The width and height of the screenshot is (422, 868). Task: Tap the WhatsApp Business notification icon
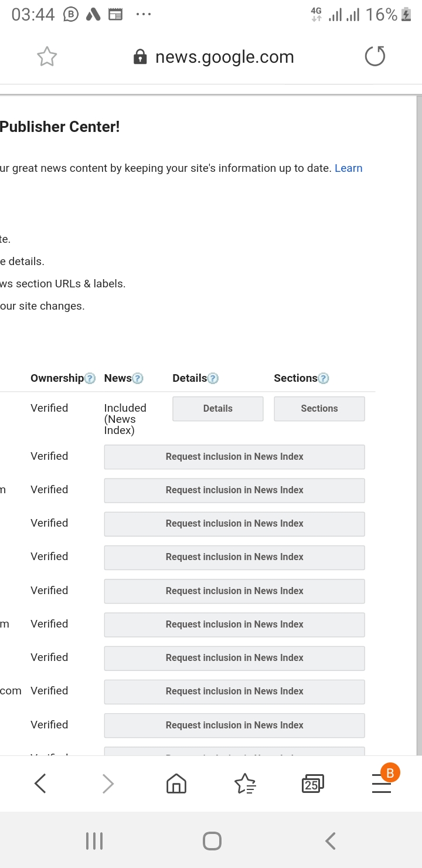tap(70, 15)
